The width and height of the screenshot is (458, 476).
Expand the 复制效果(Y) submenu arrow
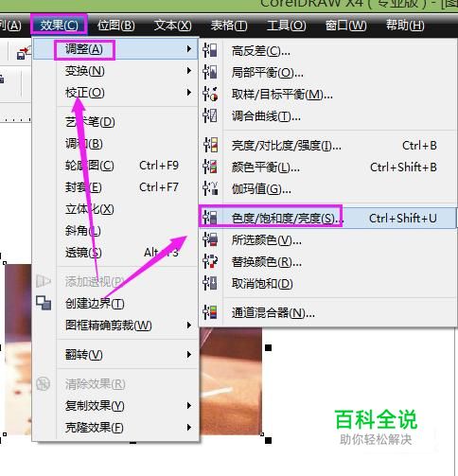pos(188,405)
